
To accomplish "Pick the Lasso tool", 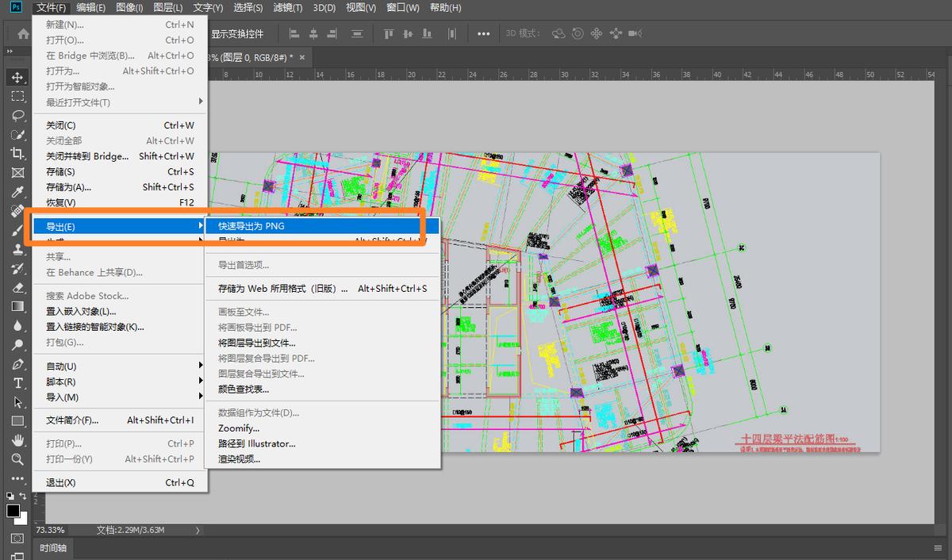I will click(x=17, y=115).
